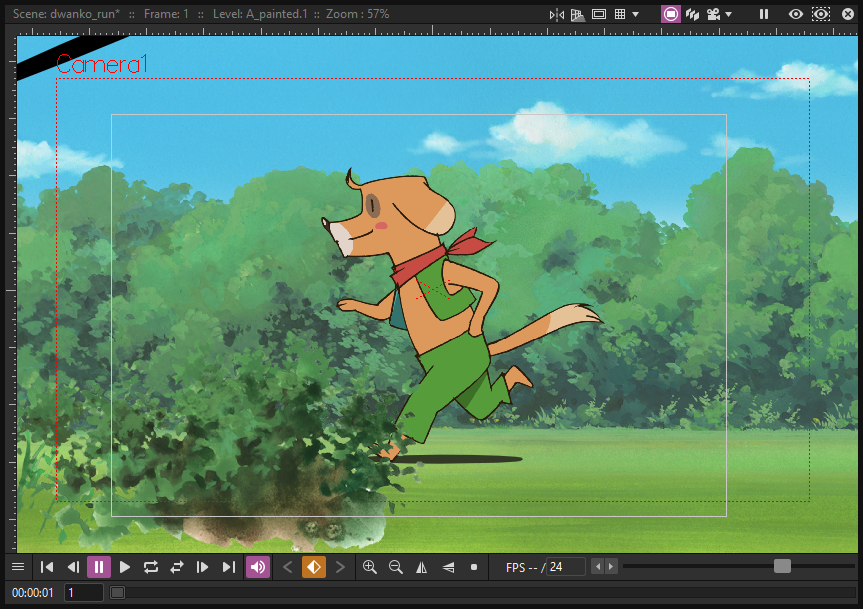Flip the viewer vertically
Viewport: 863px width, 609px height.
tap(449, 567)
